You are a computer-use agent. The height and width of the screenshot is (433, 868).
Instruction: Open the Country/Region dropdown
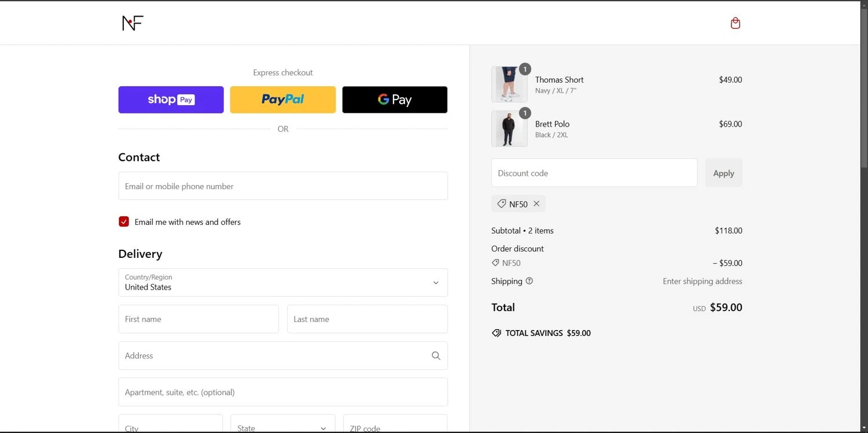pyautogui.click(x=283, y=282)
